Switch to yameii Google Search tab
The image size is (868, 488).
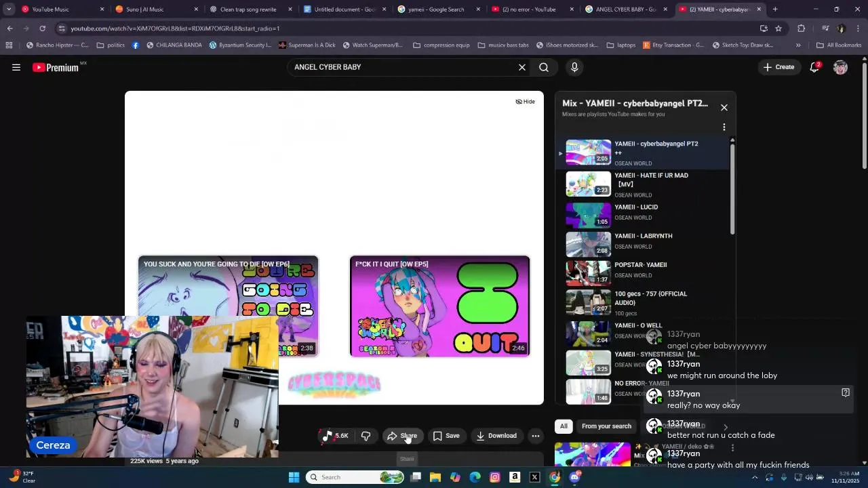tap(437, 9)
